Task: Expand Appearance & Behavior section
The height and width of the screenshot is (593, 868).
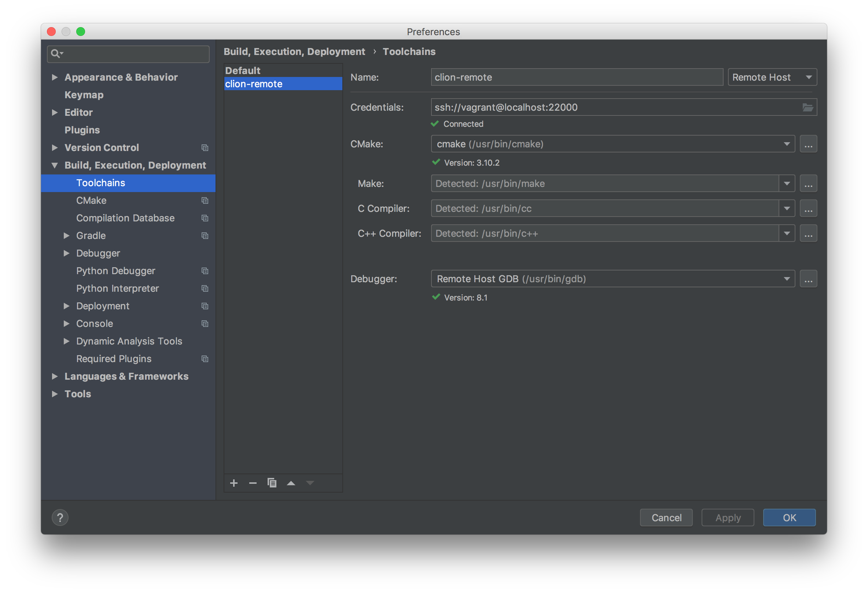Action: (x=55, y=77)
